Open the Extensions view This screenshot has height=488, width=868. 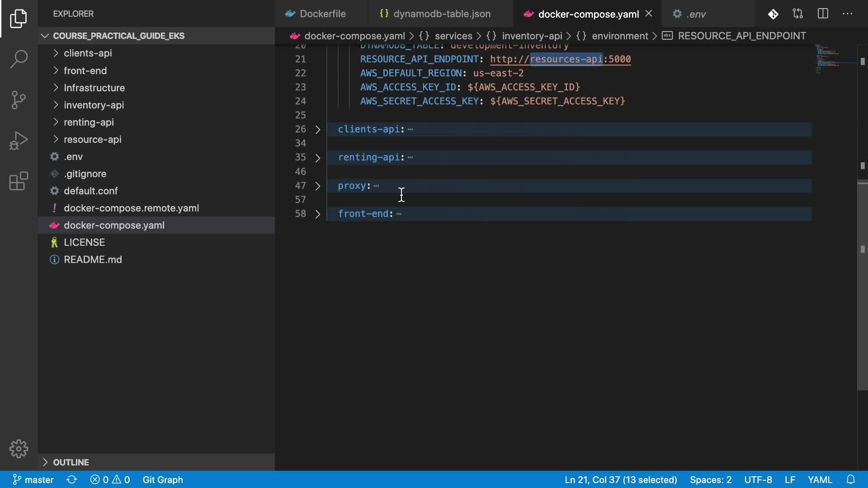coord(19,181)
